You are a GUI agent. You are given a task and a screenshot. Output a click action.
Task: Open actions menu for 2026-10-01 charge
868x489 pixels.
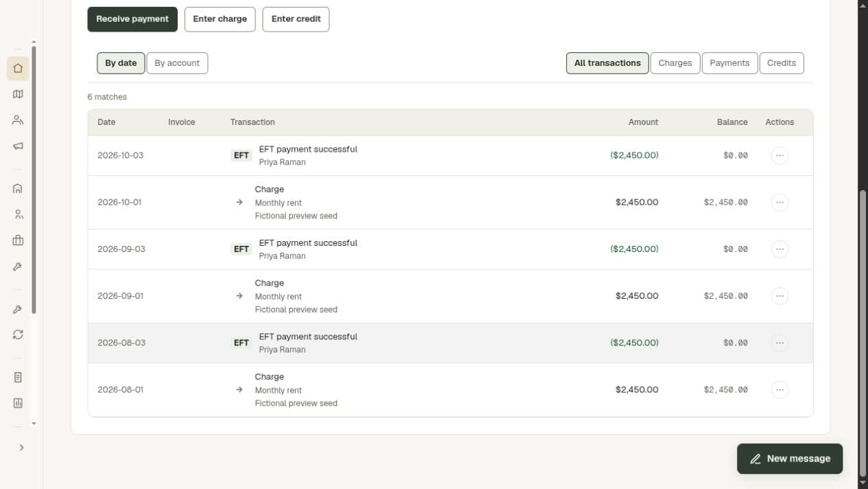(779, 202)
